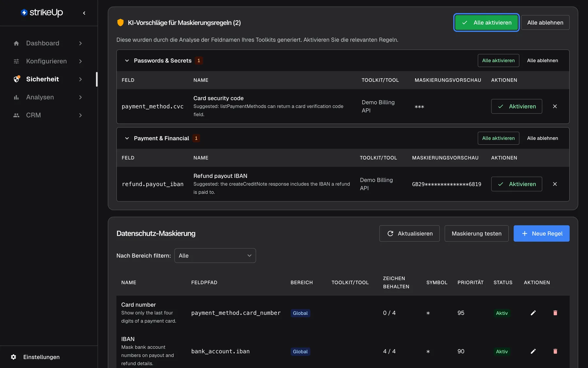Image resolution: width=588 pixels, height=368 pixels.
Task: Open CRM in the sidebar
Action: click(48, 115)
